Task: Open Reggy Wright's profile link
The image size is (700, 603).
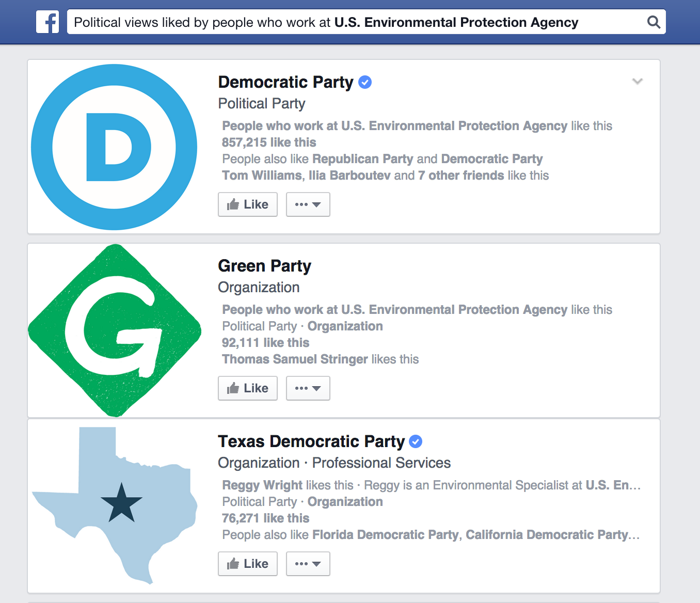Action: (262, 485)
